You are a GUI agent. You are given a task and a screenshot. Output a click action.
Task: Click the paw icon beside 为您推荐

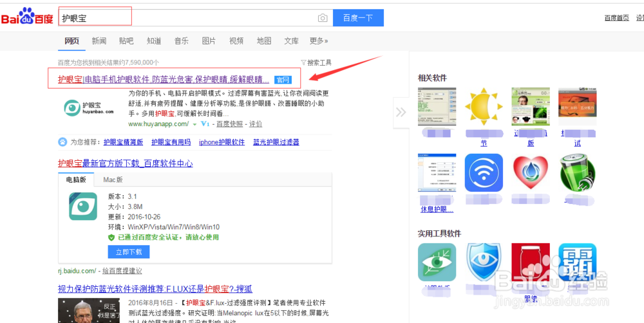[x=63, y=142]
